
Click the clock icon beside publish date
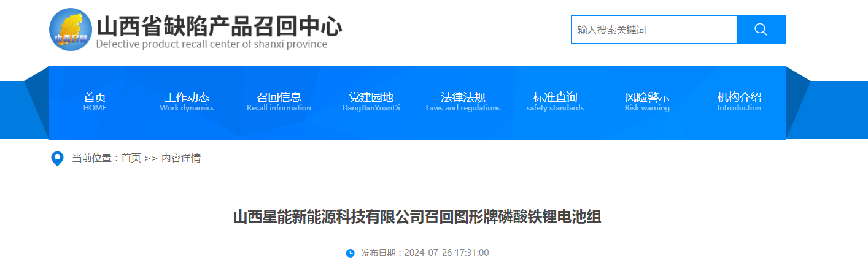pyautogui.click(x=351, y=253)
